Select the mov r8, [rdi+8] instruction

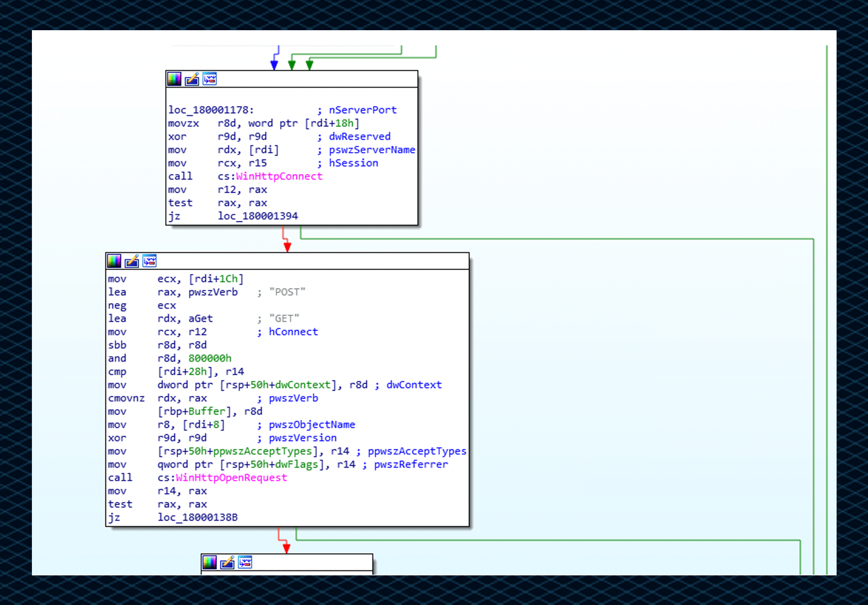(166, 424)
